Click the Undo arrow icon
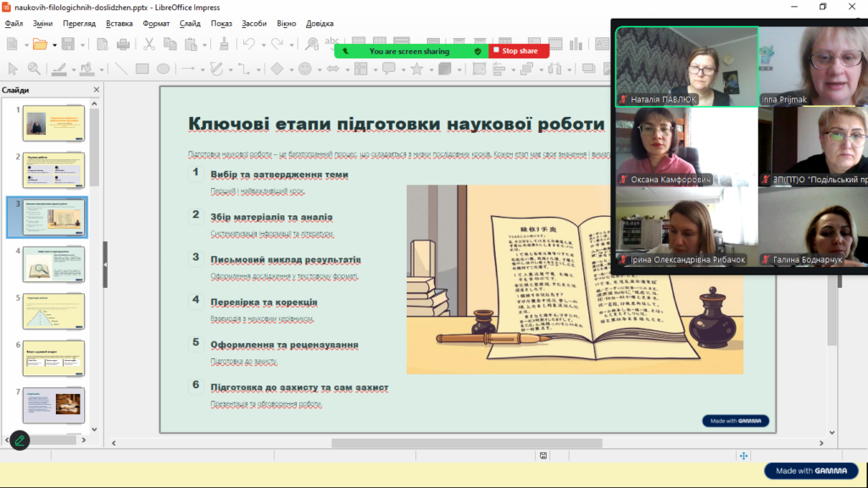Image resolution: width=868 pixels, height=488 pixels. [248, 44]
